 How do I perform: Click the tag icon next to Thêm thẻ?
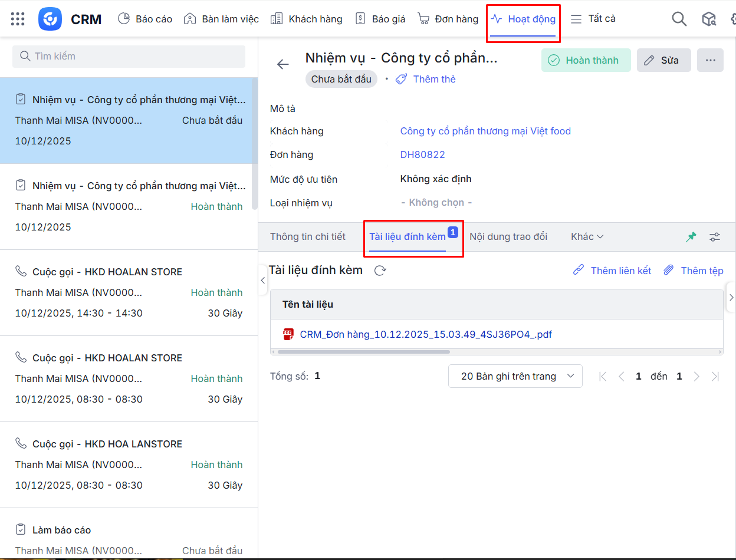tap(401, 79)
